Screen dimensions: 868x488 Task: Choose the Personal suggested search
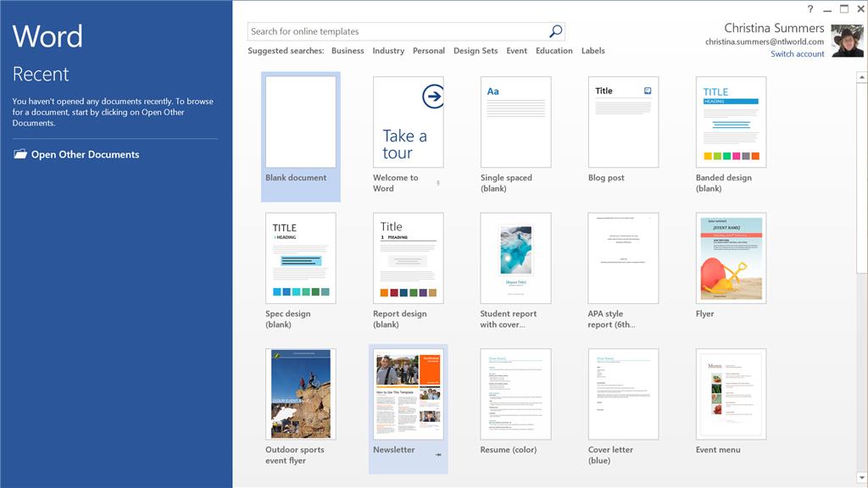[428, 50]
